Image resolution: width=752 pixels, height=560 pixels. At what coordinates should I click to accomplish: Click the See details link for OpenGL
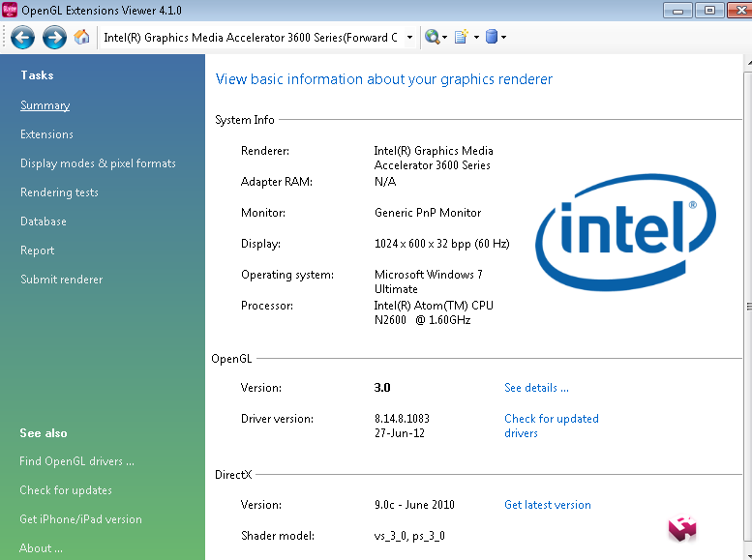(x=536, y=388)
